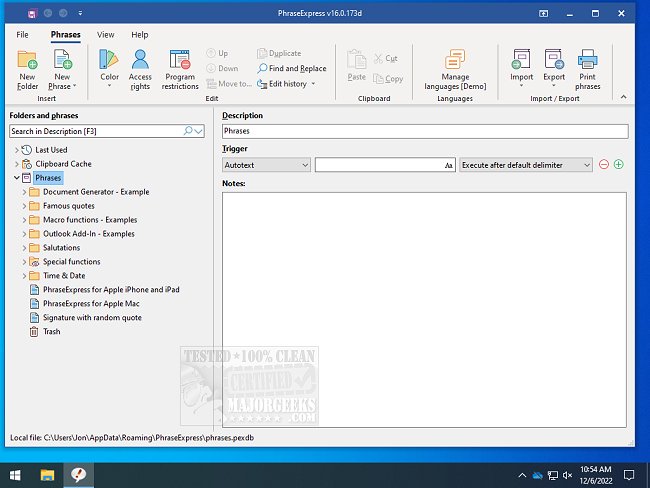Click the Import icon in ribbon
Image resolution: width=650 pixels, height=488 pixels.
click(521, 60)
